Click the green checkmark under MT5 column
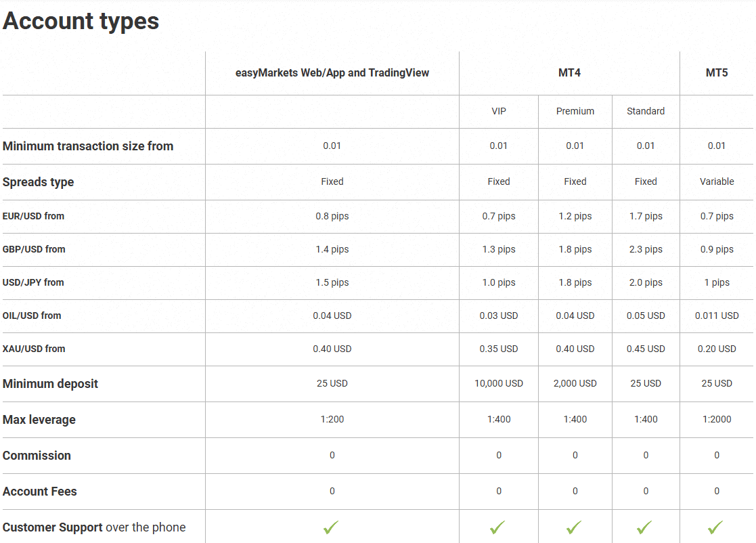This screenshot has height=543, width=756. point(716,527)
